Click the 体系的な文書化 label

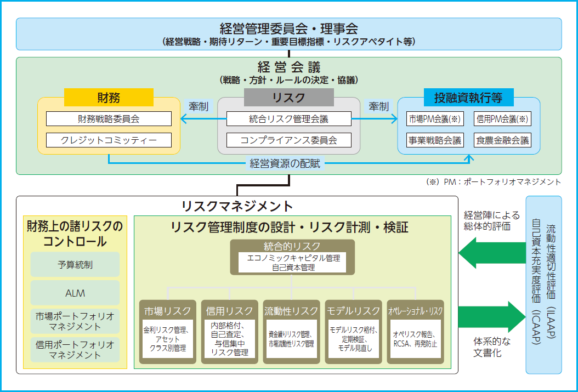click(x=491, y=347)
